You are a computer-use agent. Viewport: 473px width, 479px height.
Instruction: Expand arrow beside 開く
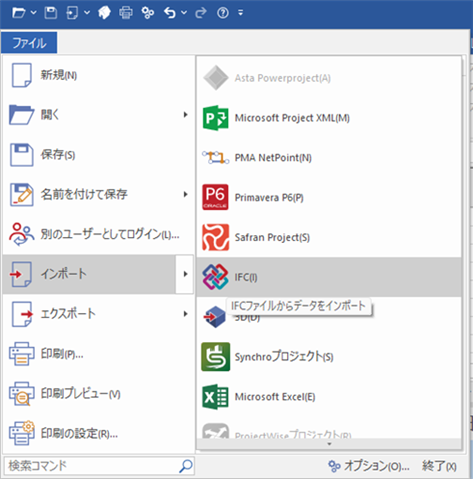185,115
